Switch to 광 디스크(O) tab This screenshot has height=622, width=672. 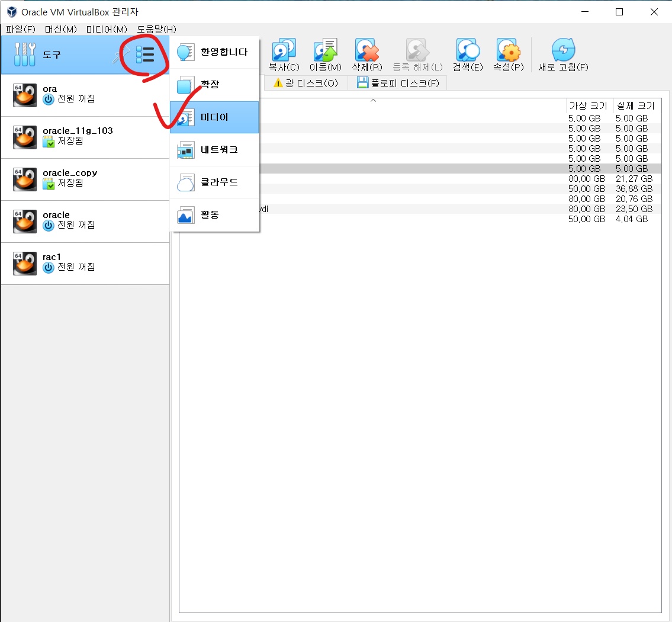point(306,83)
